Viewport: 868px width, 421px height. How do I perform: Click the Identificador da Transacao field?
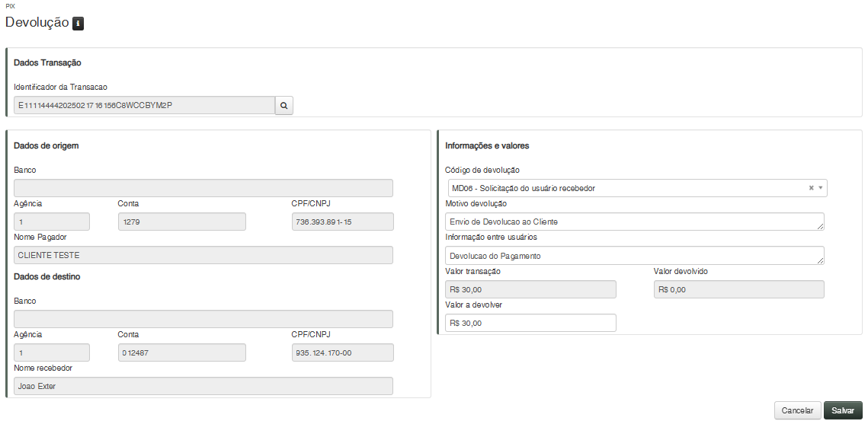tap(144, 105)
